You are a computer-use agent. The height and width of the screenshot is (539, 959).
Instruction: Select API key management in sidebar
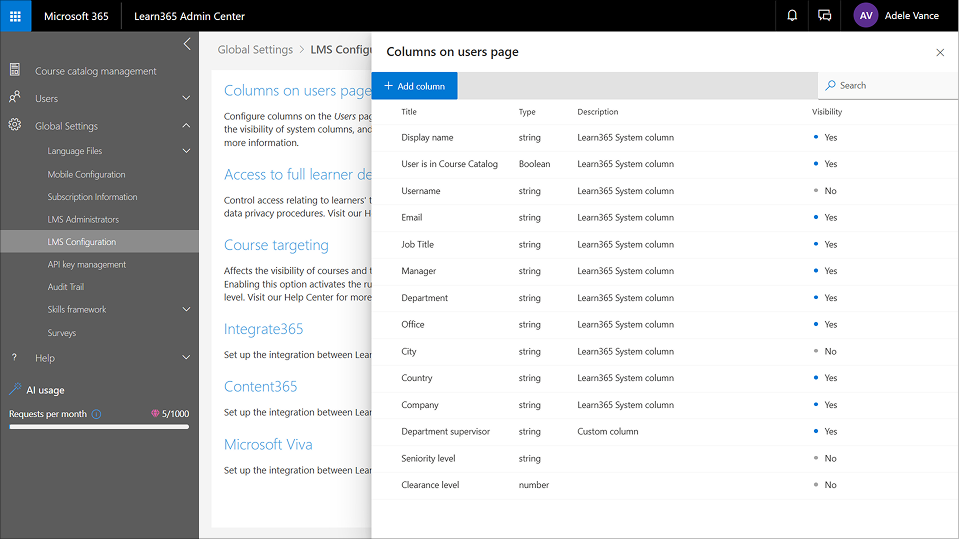[86, 265]
